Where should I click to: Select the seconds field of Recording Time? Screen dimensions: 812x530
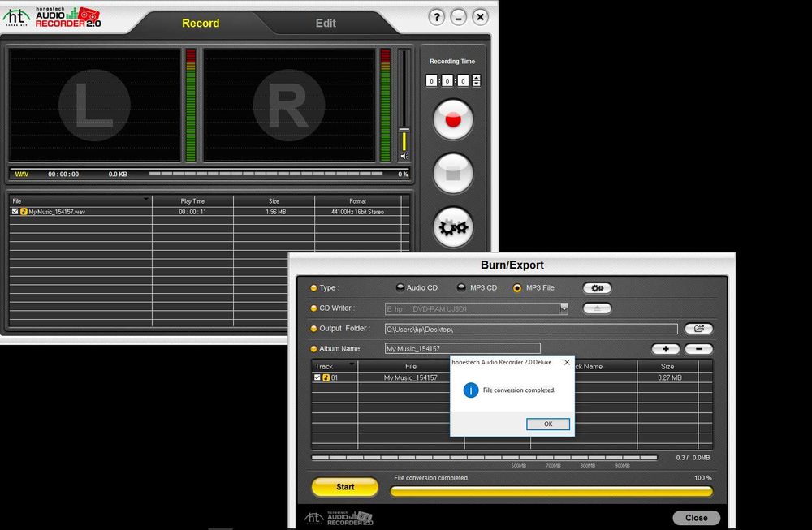pyautogui.click(x=463, y=80)
